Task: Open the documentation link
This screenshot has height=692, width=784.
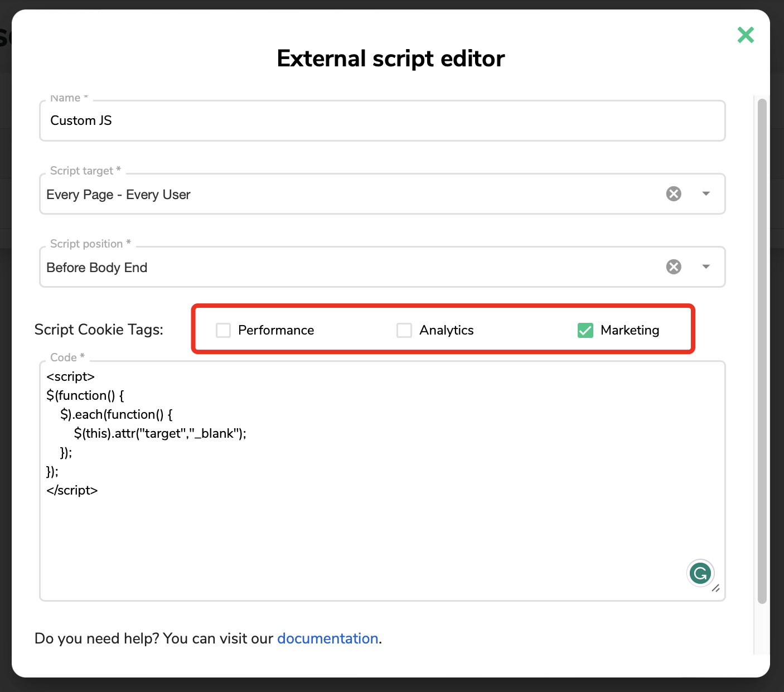Action: coord(327,638)
